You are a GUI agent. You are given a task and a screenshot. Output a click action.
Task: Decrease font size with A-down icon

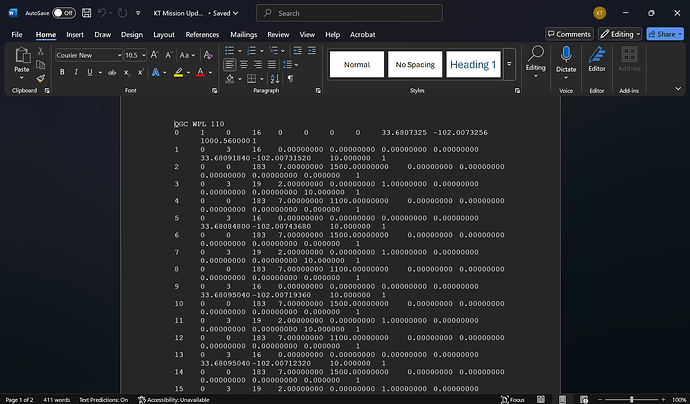click(169, 55)
